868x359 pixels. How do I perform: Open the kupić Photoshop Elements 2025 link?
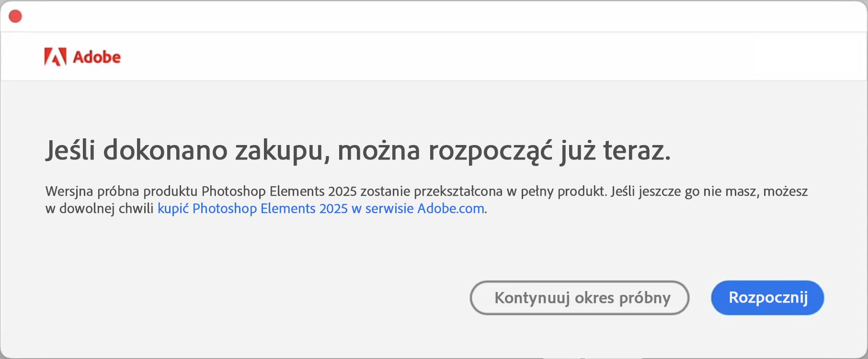(321, 209)
